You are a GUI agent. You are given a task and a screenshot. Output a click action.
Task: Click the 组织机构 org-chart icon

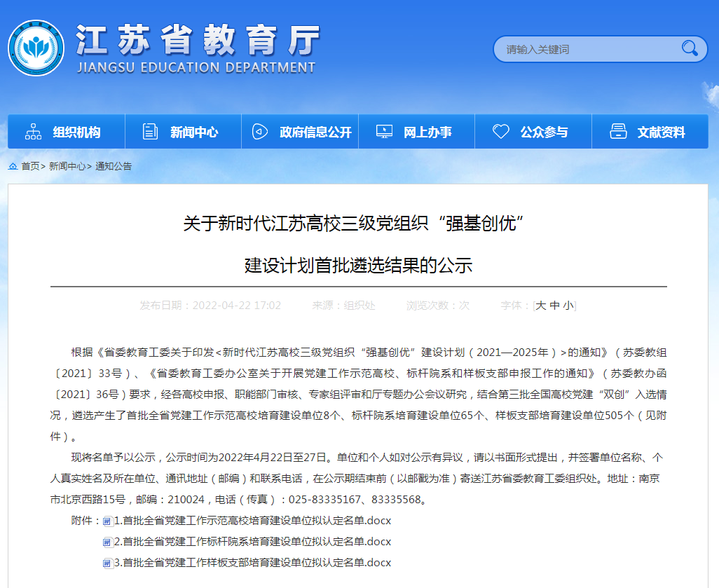(x=33, y=132)
